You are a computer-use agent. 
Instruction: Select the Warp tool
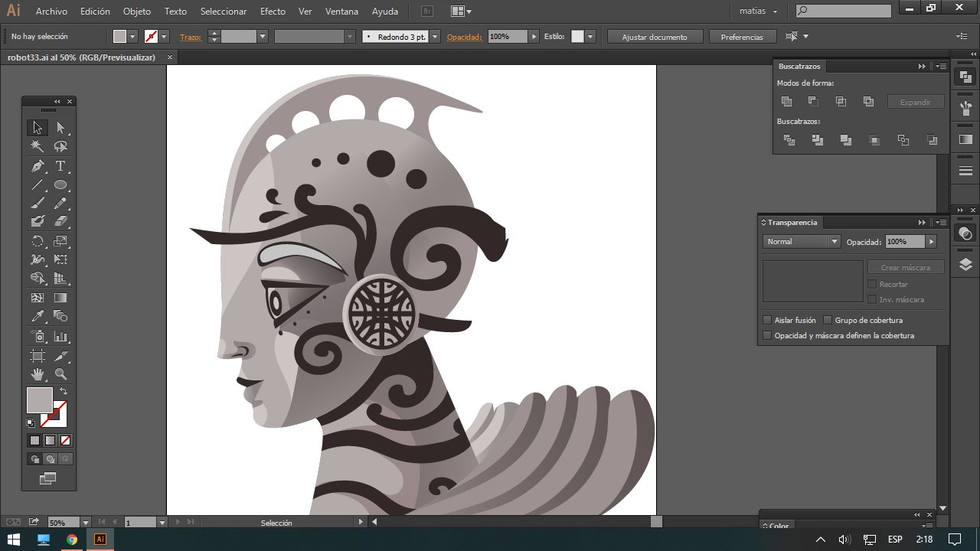(x=37, y=259)
